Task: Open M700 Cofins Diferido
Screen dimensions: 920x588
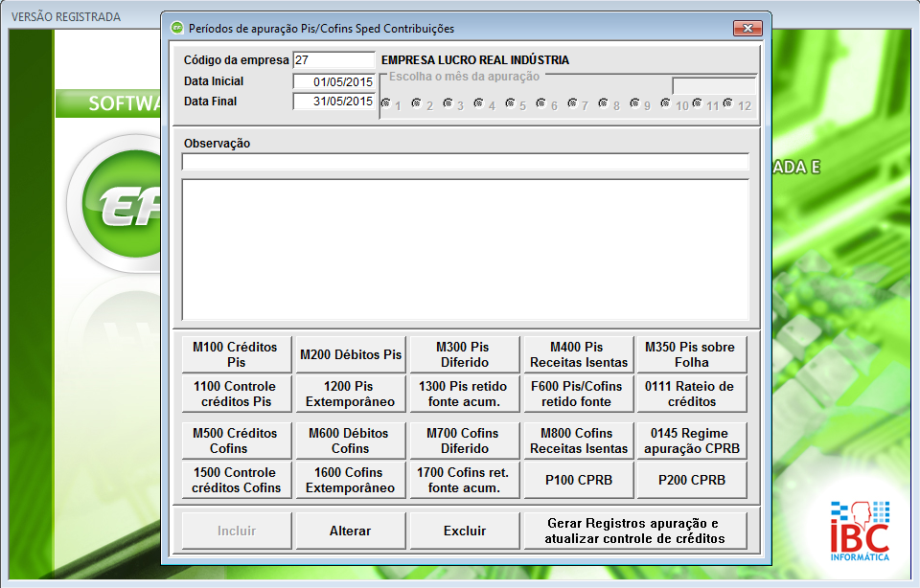Action: [464, 441]
